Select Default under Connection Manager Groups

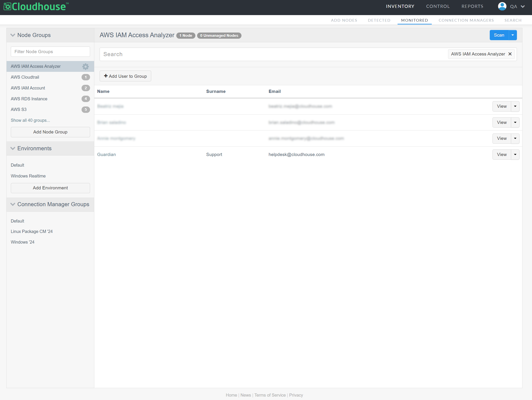coord(17,221)
